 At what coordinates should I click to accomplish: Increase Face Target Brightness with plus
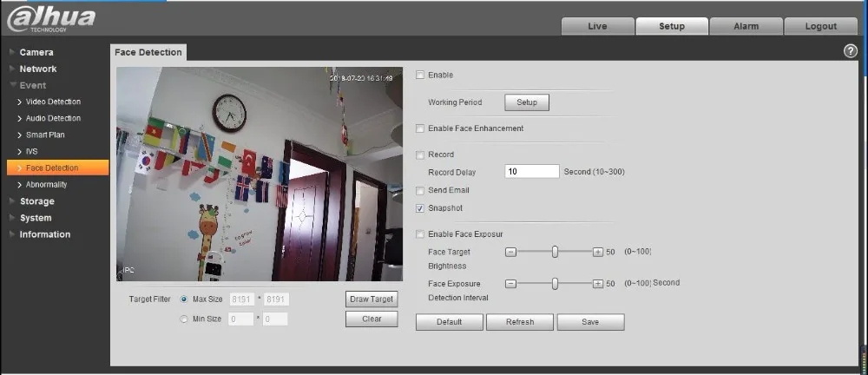click(598, 252)
